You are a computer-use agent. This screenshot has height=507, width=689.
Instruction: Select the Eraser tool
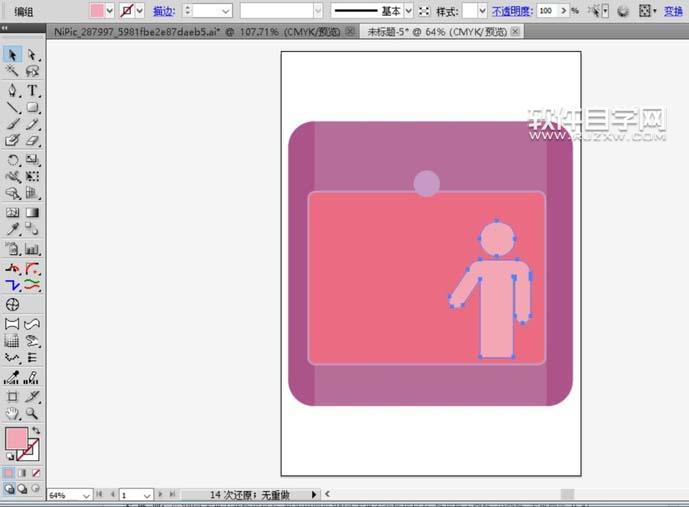pos(32,141)
